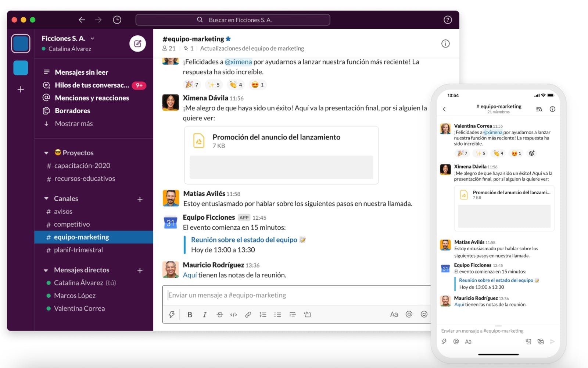Insert a link with the link icon

point(248,315)
